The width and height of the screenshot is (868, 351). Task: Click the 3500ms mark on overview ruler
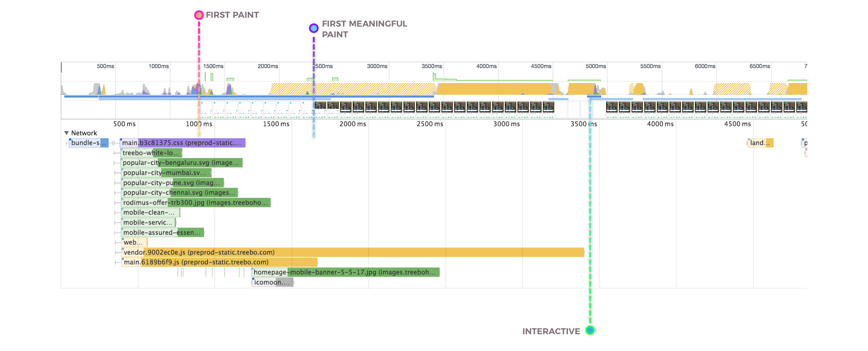(432, 66)
